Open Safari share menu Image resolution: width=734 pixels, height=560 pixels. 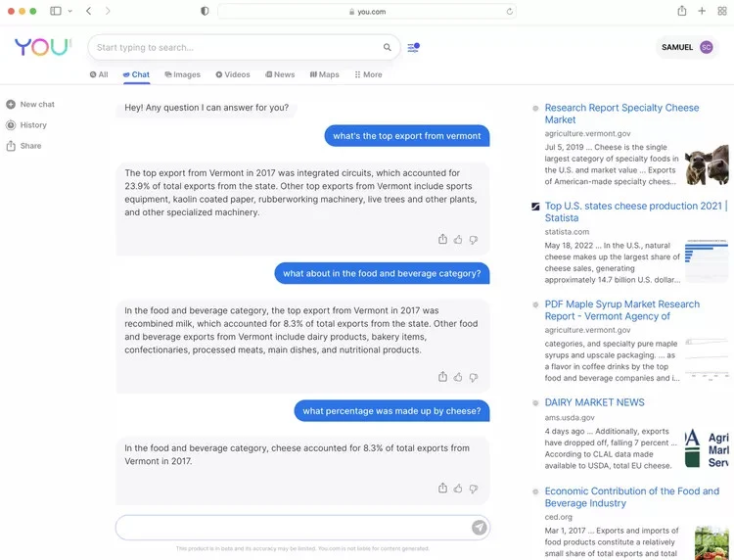tap(681, 11)
